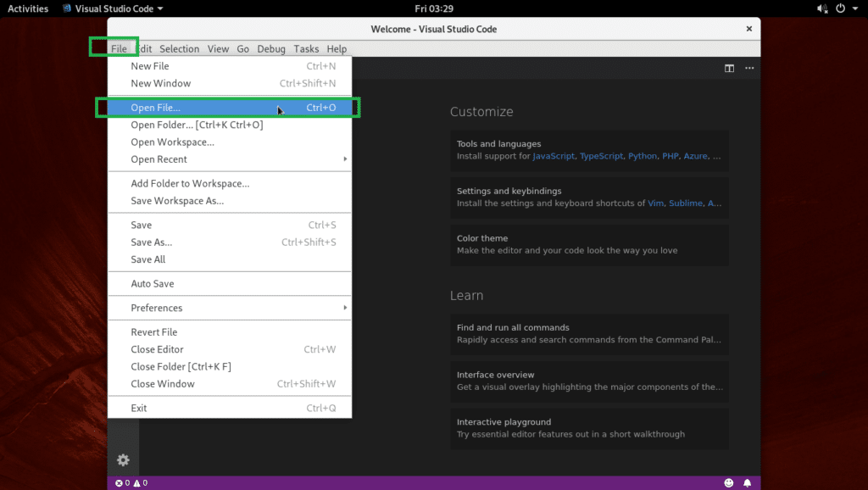The height and width of the screenshot is (490, 868).
Task: Open the Help menu
Action: click(337, 48)
